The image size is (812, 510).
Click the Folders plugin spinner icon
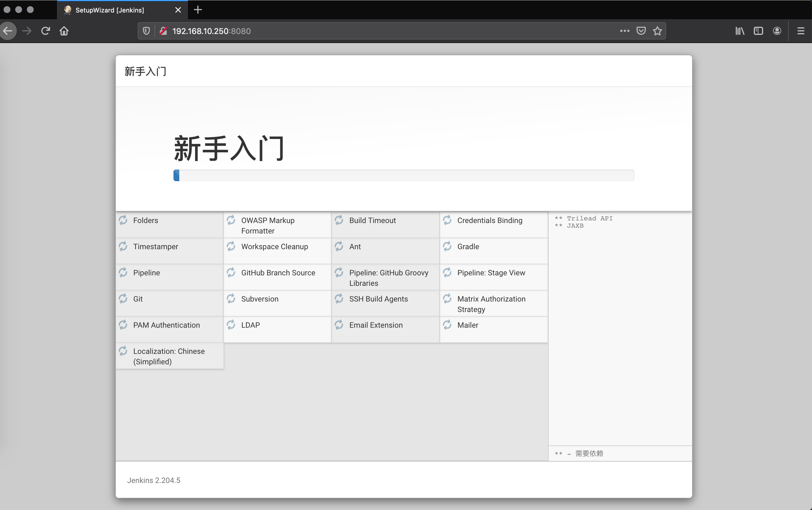(x=123, y=220)
